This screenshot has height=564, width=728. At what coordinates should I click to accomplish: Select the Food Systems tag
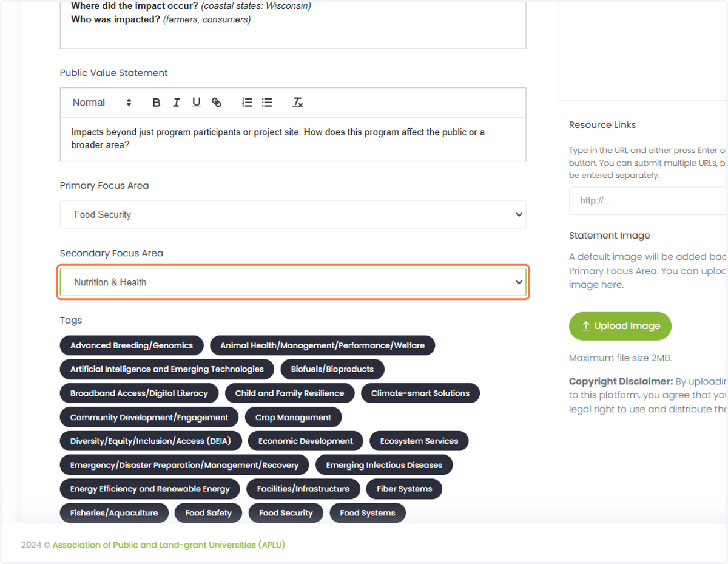[368, 513]
